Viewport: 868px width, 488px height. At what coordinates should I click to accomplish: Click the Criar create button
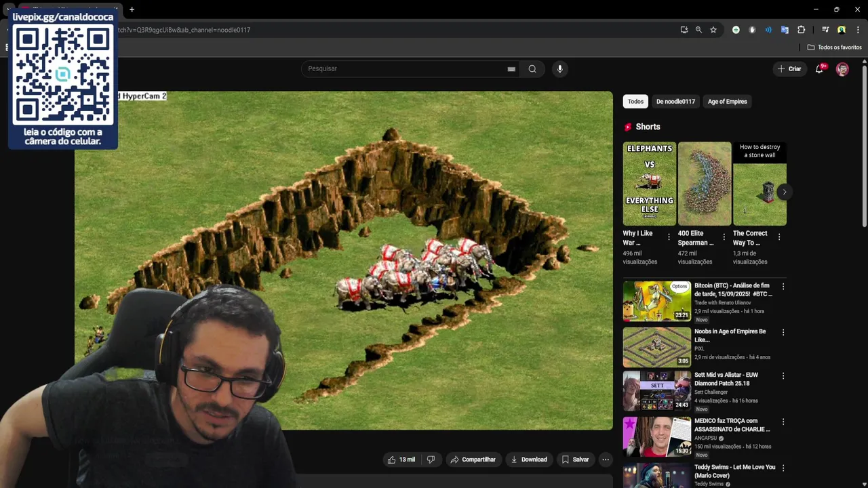(x=789, y=68)
